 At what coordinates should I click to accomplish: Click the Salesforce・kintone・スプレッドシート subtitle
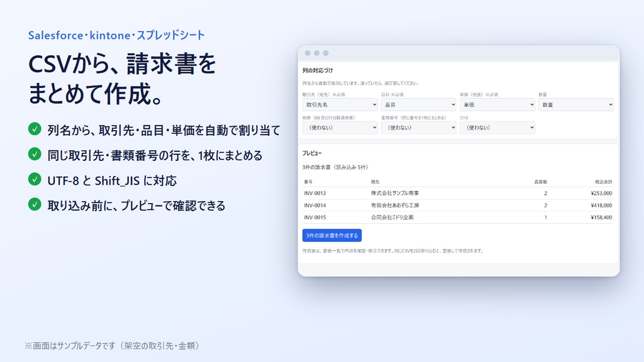pyautogui.click(x=116, y=35)
